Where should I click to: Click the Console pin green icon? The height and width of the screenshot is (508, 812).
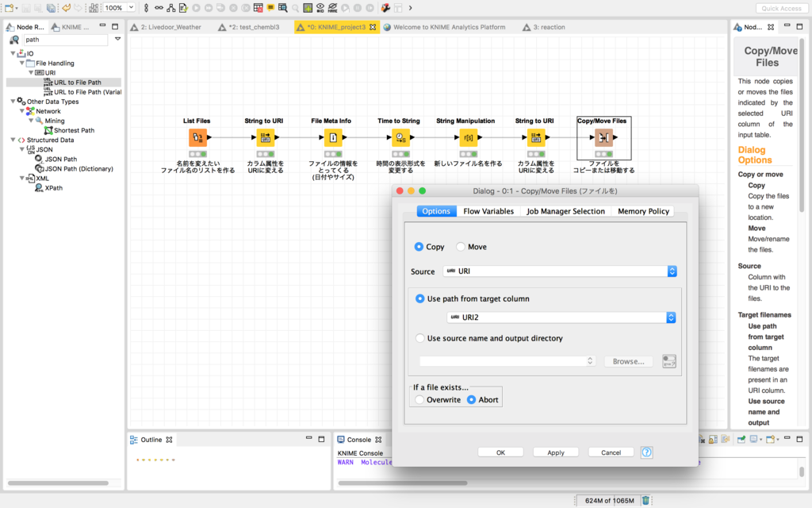[x=741, y=439]
